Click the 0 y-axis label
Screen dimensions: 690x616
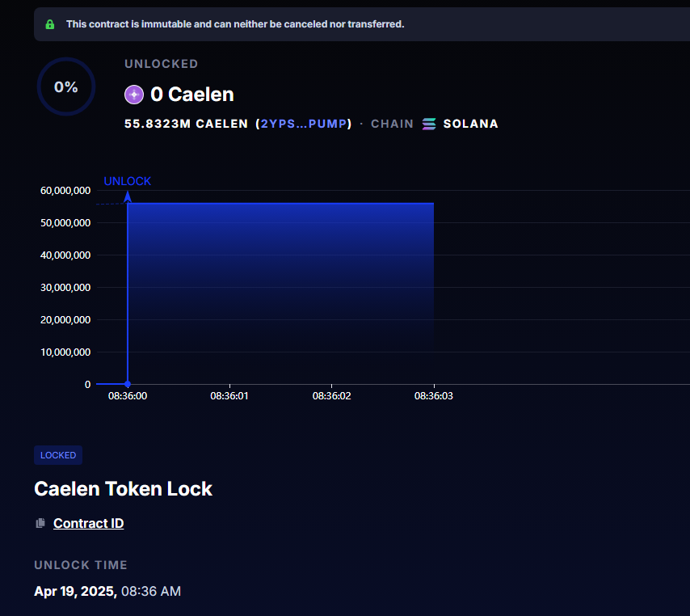pyautogui.click(x=87, y=385)
